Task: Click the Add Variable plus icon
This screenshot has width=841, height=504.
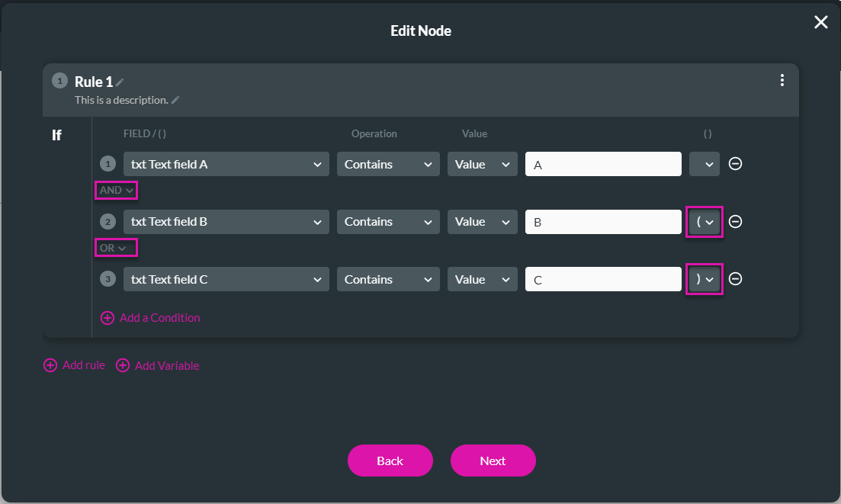Action: click(x=123, y=365)
